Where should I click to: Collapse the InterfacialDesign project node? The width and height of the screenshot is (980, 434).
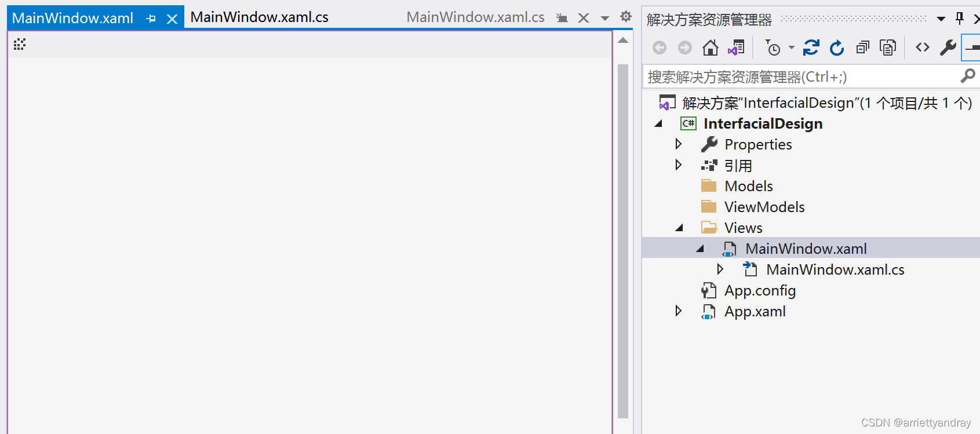click(658, 123)
